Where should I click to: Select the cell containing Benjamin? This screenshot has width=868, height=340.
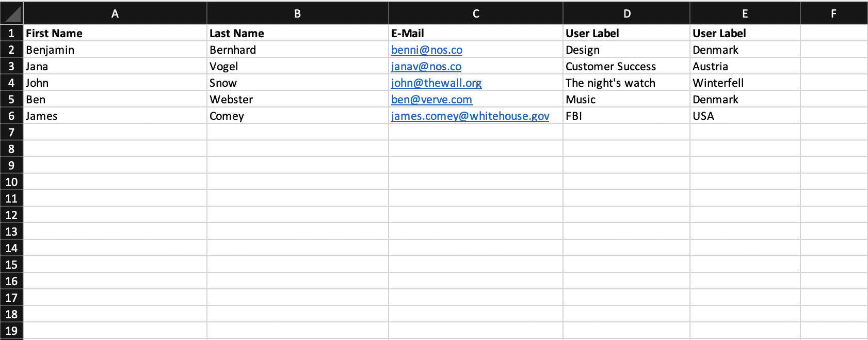tap(115, 50)
